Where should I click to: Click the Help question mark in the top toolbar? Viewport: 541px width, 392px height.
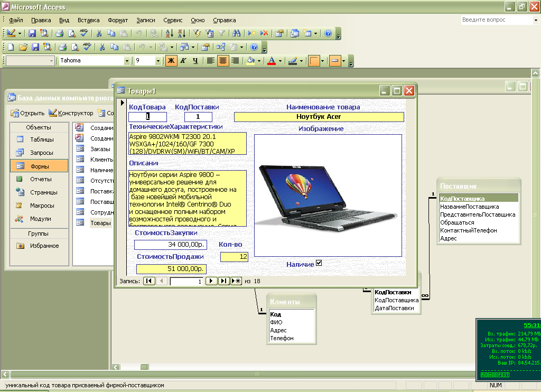point(328,33)
